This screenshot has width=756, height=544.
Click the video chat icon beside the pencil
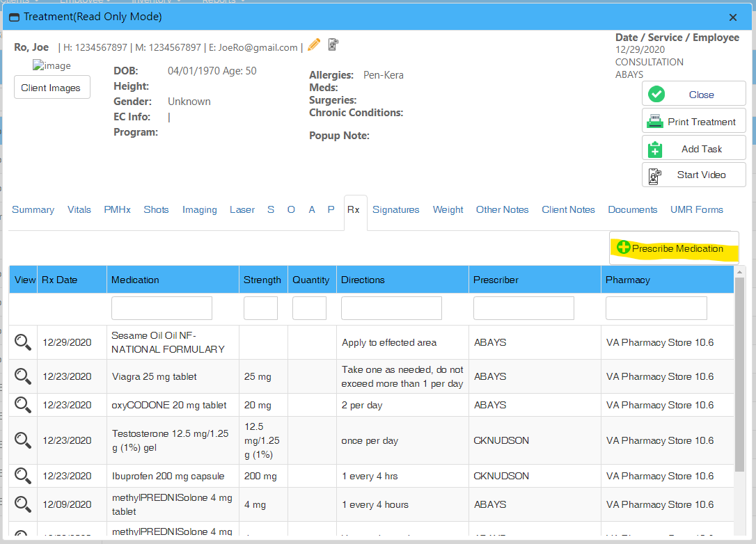tap(333, 45)
